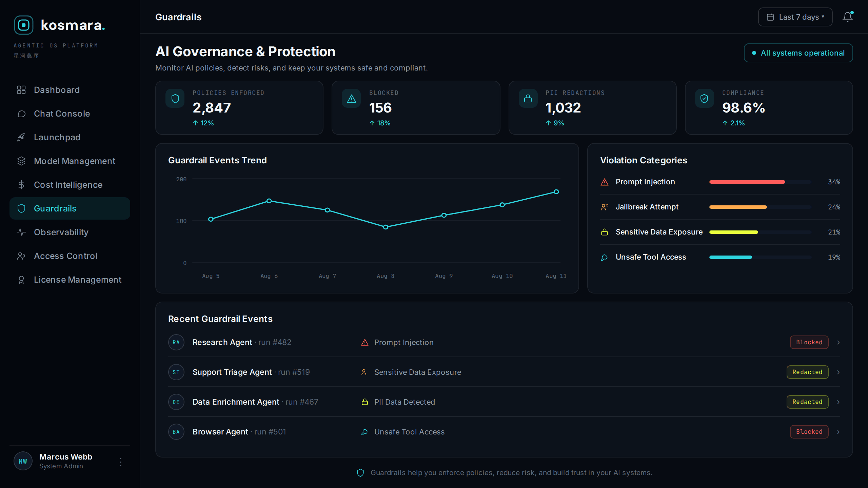Click the Jailbreak Attempt orange progress bar
This screenshot has width=868, height=488.
click(738, 207)
